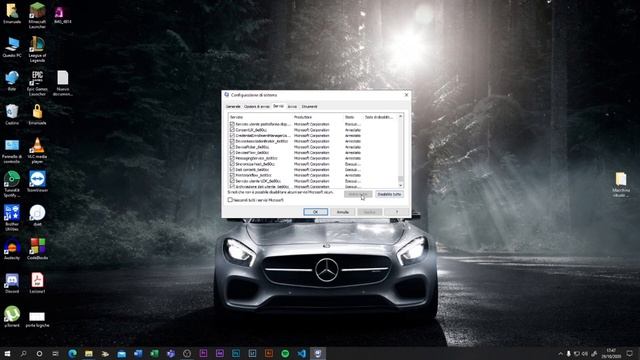The height and width of the screenshot is (360, 640).
Task: Click the Disabilita tutto button
Action: tap(389, 194)
